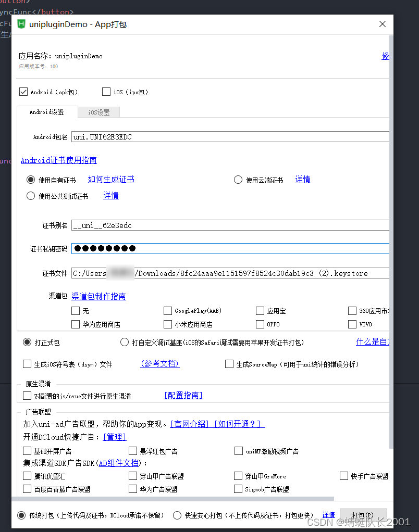Toggle the Android (apk包) checkbox
The height and width of the screenshot is (532, 419).
23,92
